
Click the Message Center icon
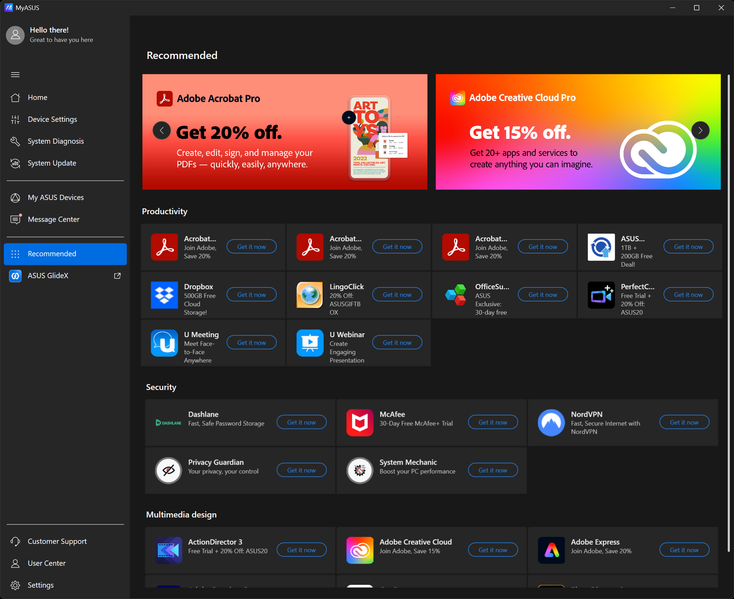(x=15, y=219)
